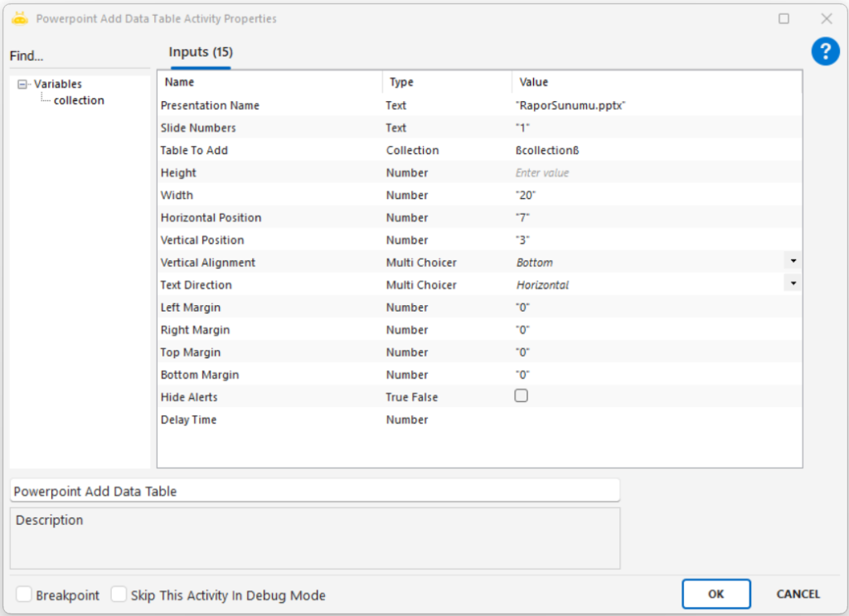Image resolution: width=849 pixels, height=616 pixels.
Task: Expand the Text Direction dropdown arrow
Action: pos(793,284)
